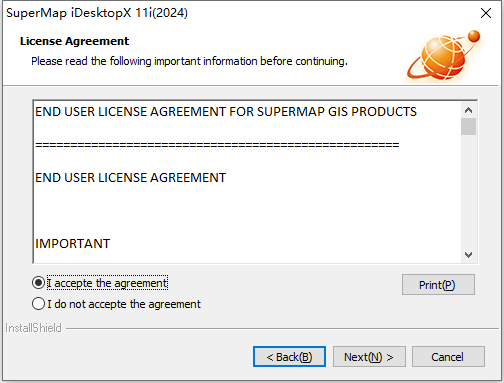
Task: Click the Print(P) button
Action: pyautogui.click(x=438, y=285)
